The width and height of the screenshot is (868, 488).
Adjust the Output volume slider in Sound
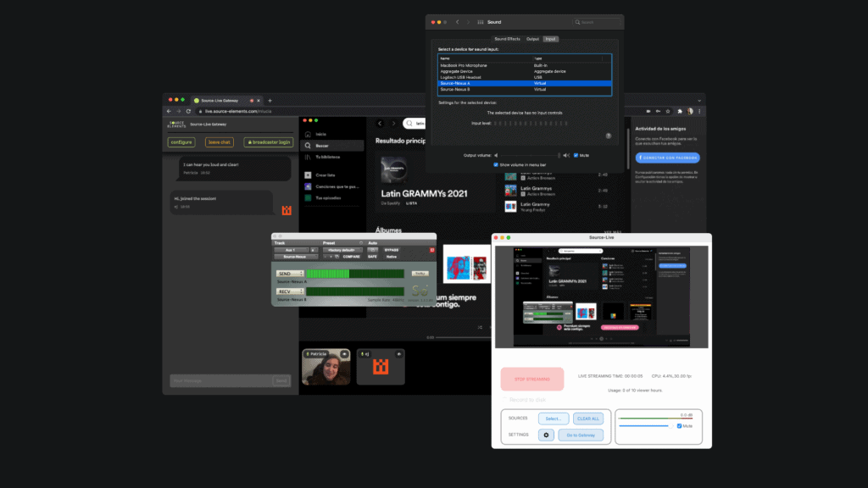529,156
